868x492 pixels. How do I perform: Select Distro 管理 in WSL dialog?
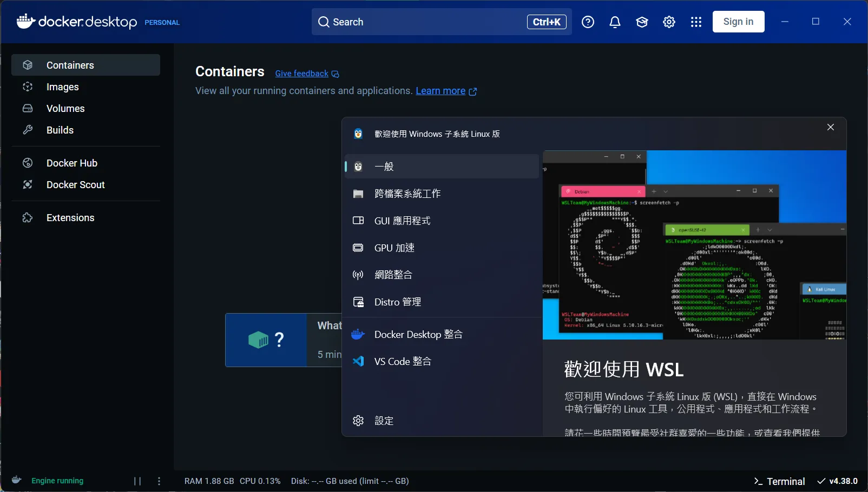(x=442, y=302)
